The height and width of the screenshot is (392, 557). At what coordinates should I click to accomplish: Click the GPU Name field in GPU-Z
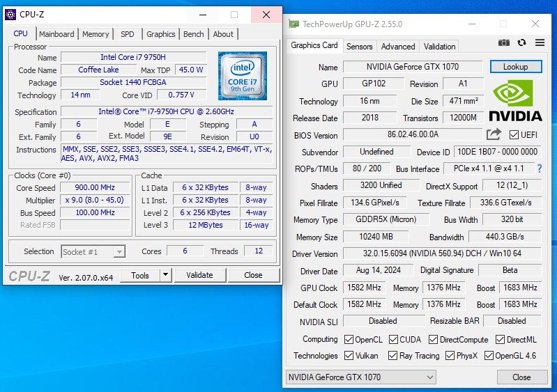point(413,67)
